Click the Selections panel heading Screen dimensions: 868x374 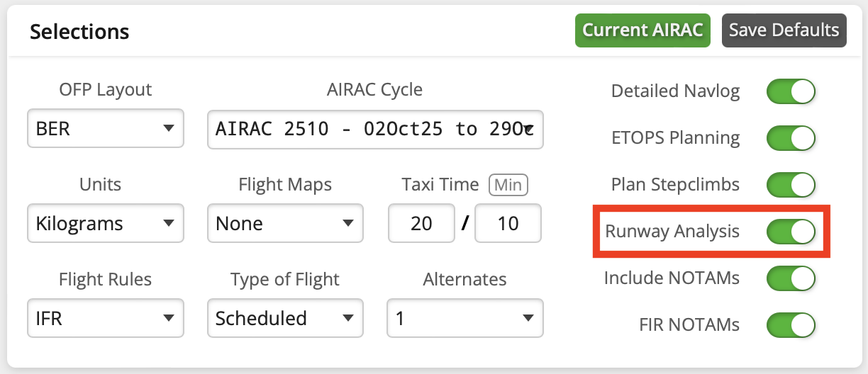click(79, 32)
